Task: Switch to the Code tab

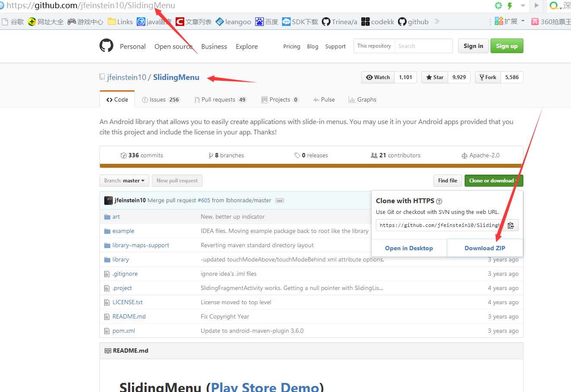Action: click(x=117, y=99)
